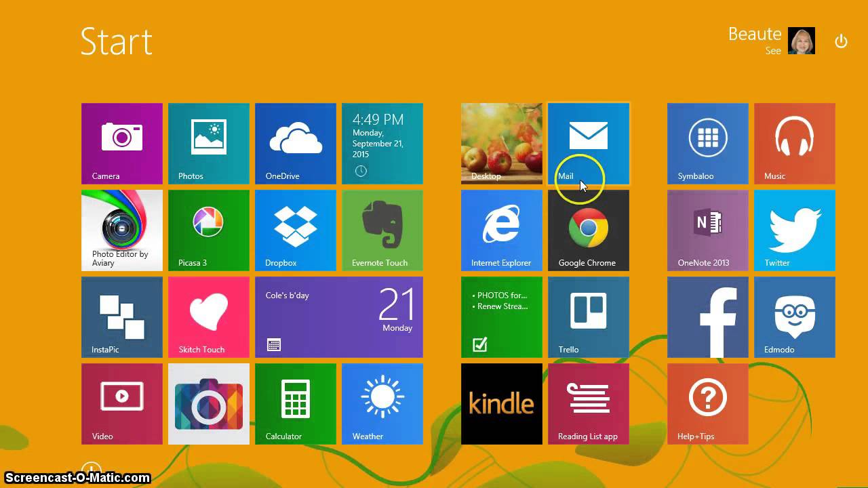Open OneNote 2013 tile

[x=708, y=230]
